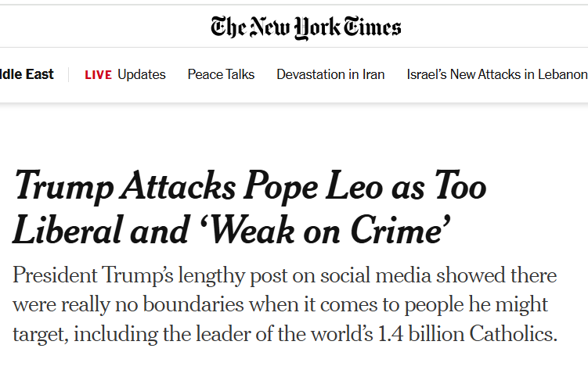Open the Updates navigation link
The width and height of the screenshot is (588, 370).
(142, 75)
